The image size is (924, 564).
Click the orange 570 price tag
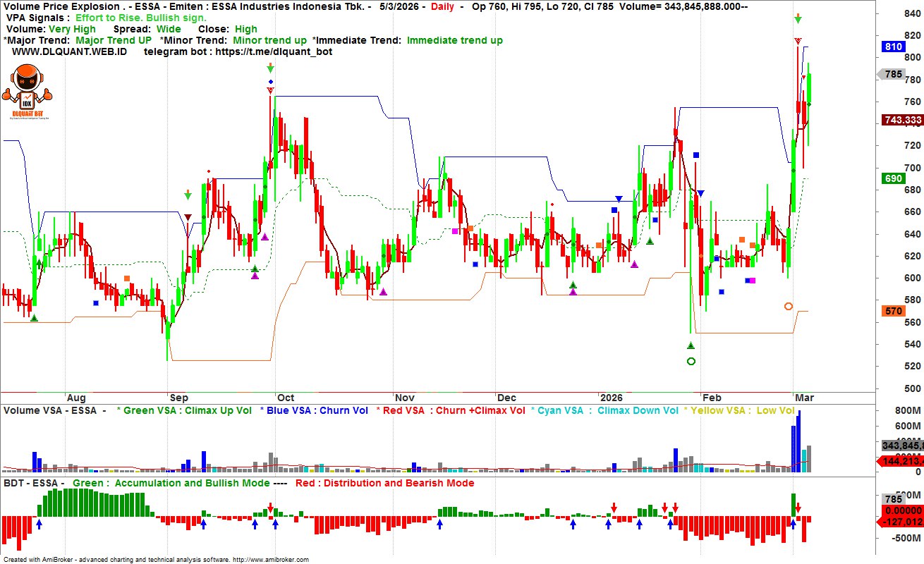pos(894,311)
